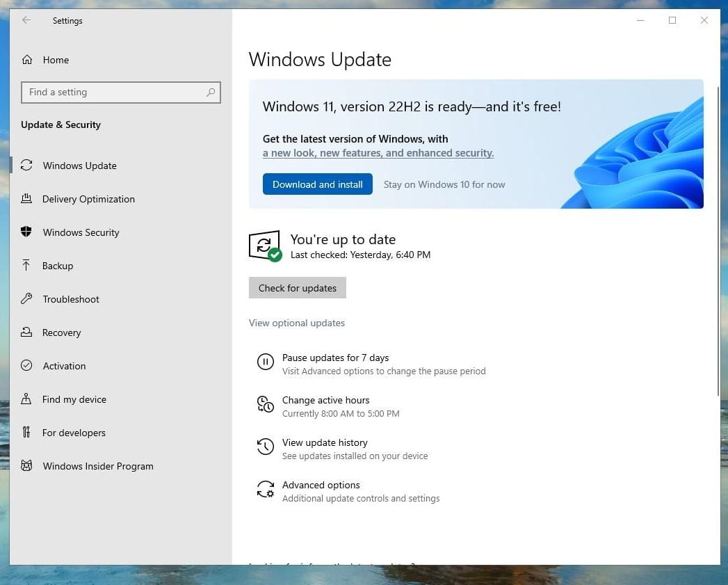Click the active hours clock icon
Viewport: 728px width, 585px height.
266,403
